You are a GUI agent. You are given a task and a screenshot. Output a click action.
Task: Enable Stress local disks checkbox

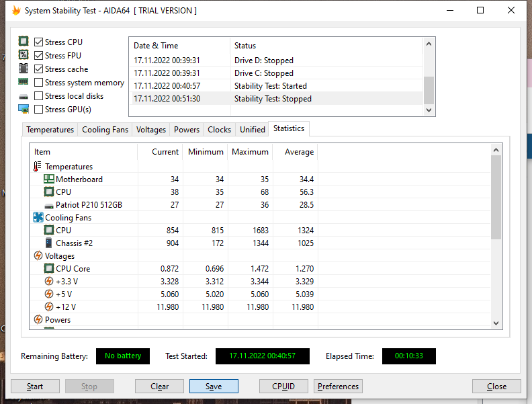(39, 96)
